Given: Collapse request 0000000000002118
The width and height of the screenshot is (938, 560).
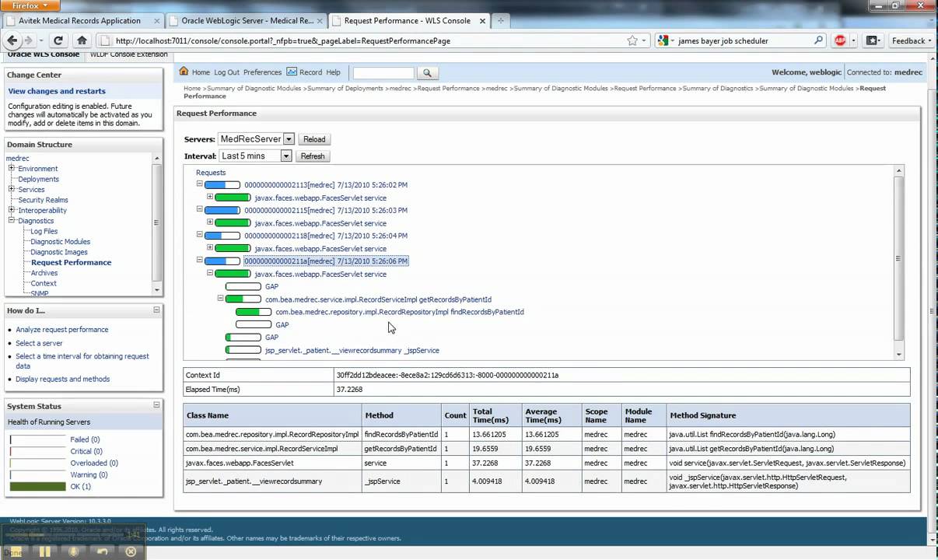Looking at the screenshot, I should click(x=199, y=235).
